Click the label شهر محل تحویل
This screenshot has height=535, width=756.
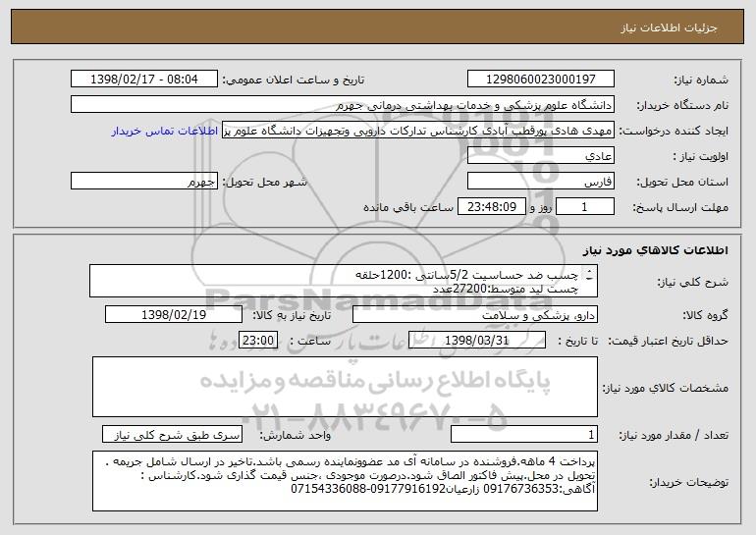tap(264, 182)
